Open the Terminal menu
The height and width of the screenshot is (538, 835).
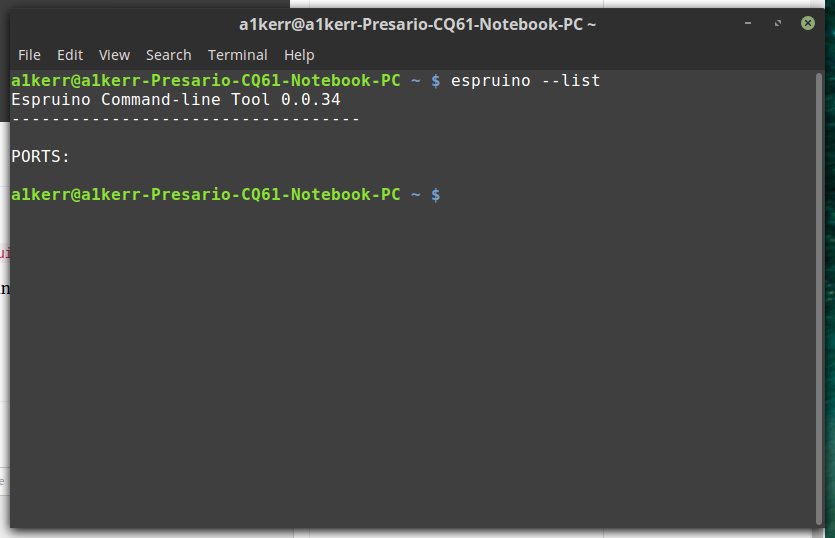[x=238, y=55]
